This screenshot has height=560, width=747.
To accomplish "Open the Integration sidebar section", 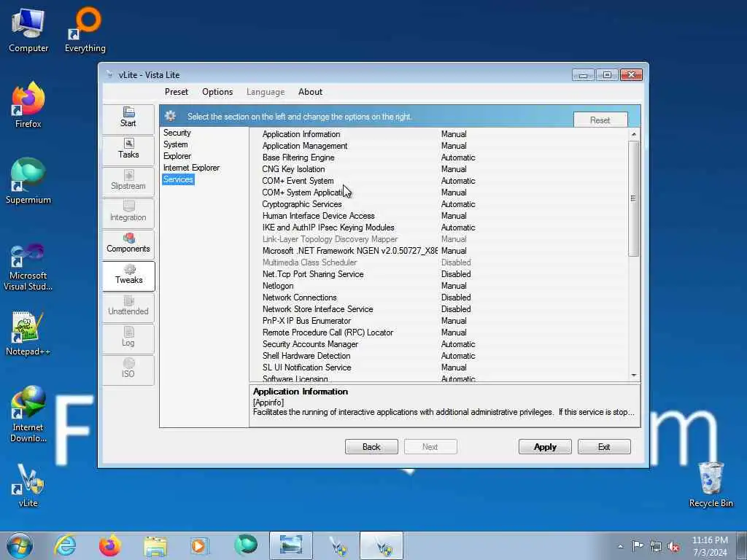I will point(128,212).
